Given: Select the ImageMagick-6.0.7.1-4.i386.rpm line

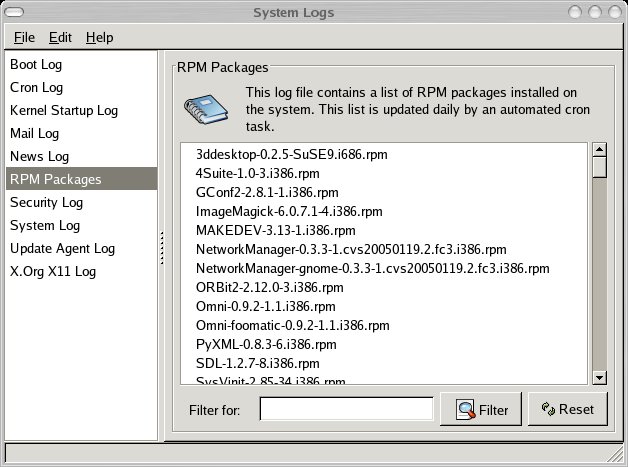Looking at the screenshot, I should point(289,211).
